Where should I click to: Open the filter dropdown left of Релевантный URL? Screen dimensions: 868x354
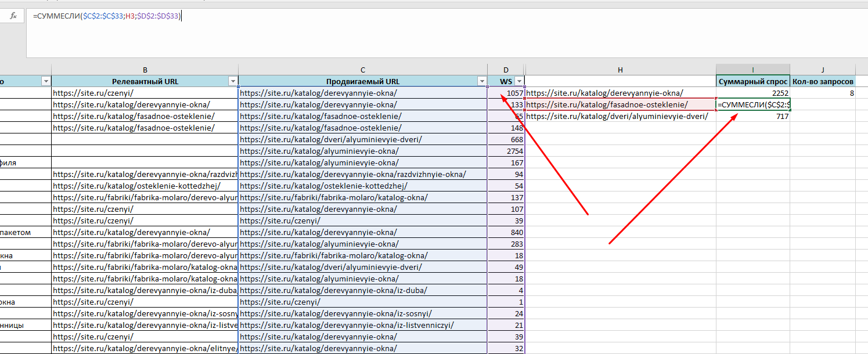[x=46, y=81]
